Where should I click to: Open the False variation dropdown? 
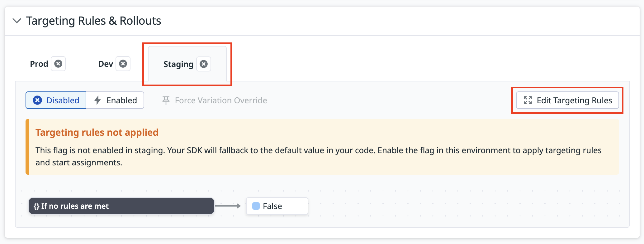(x=277, y=206)
